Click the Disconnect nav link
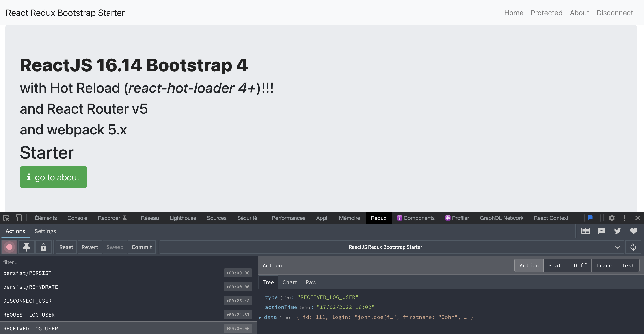 coord(614,13)
